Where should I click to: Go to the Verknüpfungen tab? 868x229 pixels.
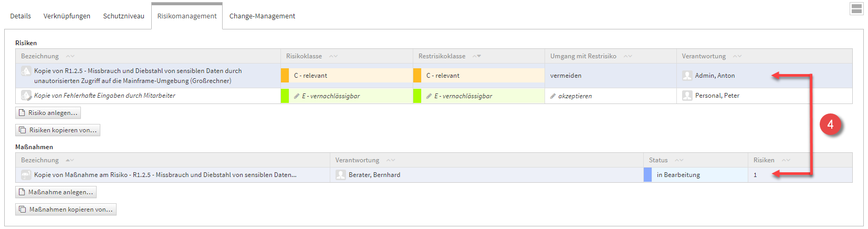click(67, 16)
